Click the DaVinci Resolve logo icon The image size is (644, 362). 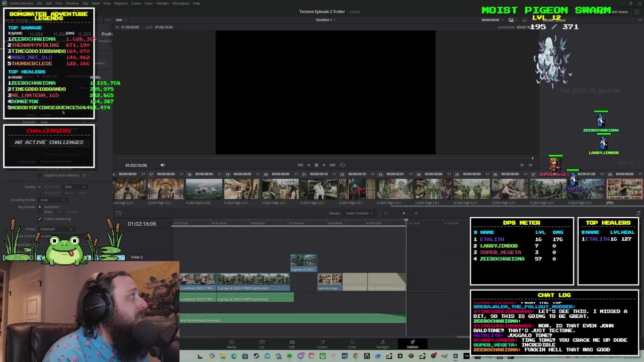coord(5,4)
